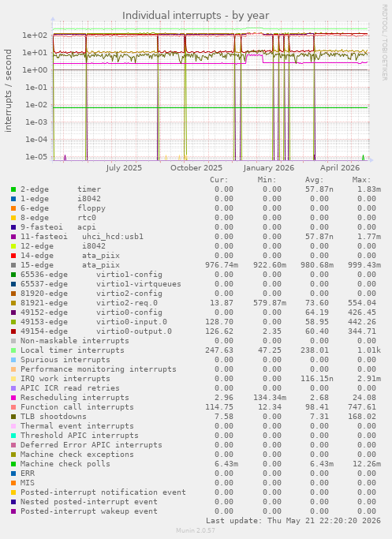Click the April 2026 x-axis label

tap(340, 168)
